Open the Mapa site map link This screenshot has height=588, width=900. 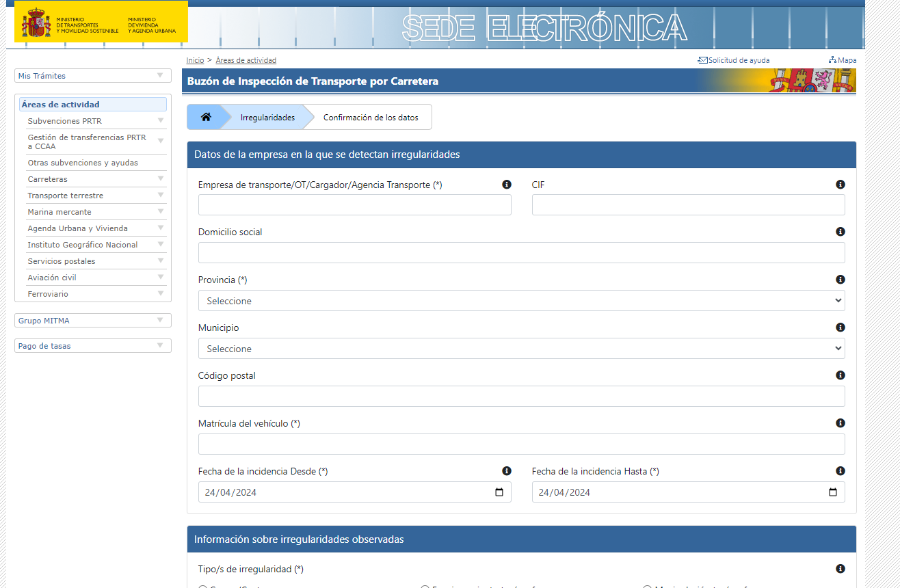(843, 60)
